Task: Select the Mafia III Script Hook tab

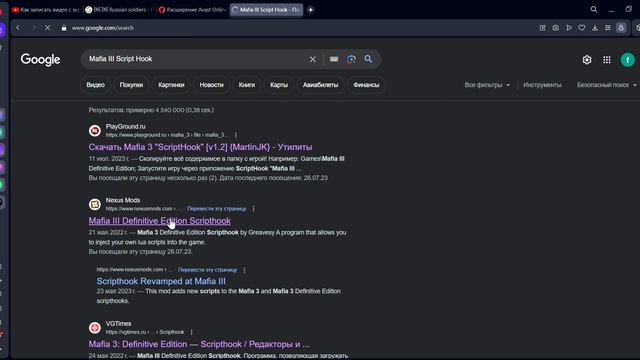Action: point(266,9)
